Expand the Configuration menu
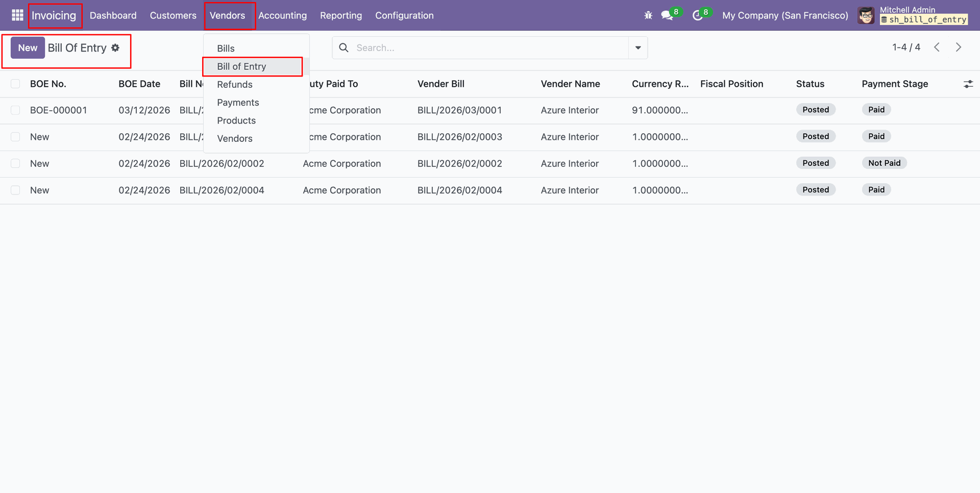This screenshot has width=980, height=493. 404,15
